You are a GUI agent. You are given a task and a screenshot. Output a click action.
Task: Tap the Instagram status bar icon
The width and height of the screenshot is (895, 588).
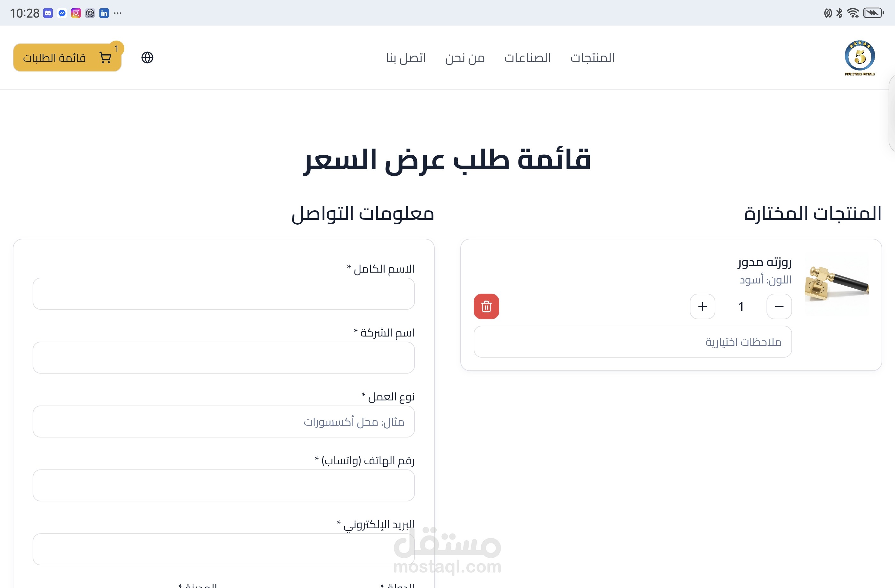click(76, 13)
